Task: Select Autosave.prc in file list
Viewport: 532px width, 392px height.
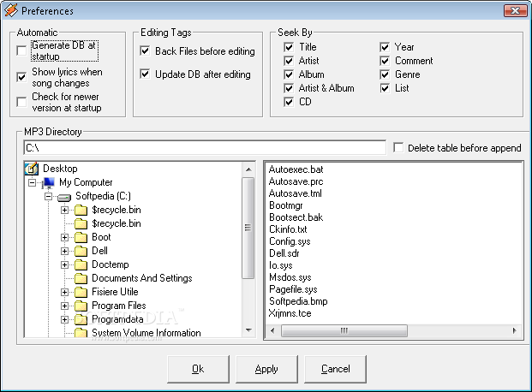Action: [x=296, y=181]
